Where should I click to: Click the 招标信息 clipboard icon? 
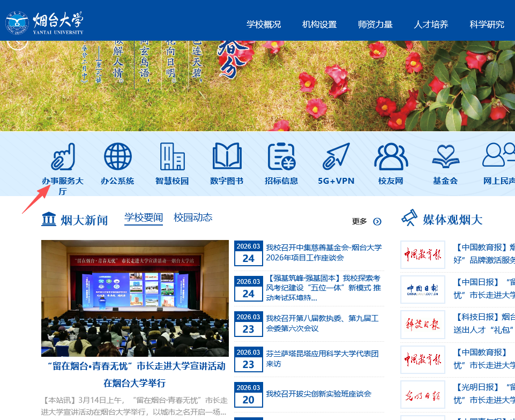281,157
